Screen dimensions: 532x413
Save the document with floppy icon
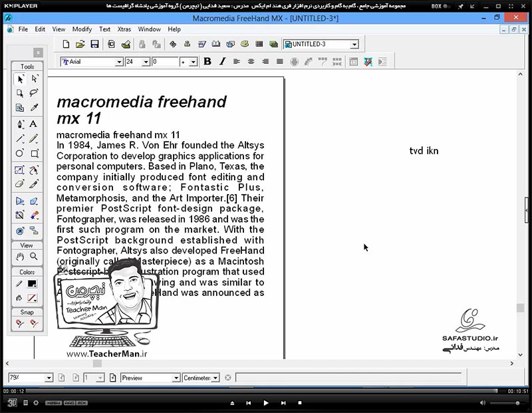tap(94, 44)
